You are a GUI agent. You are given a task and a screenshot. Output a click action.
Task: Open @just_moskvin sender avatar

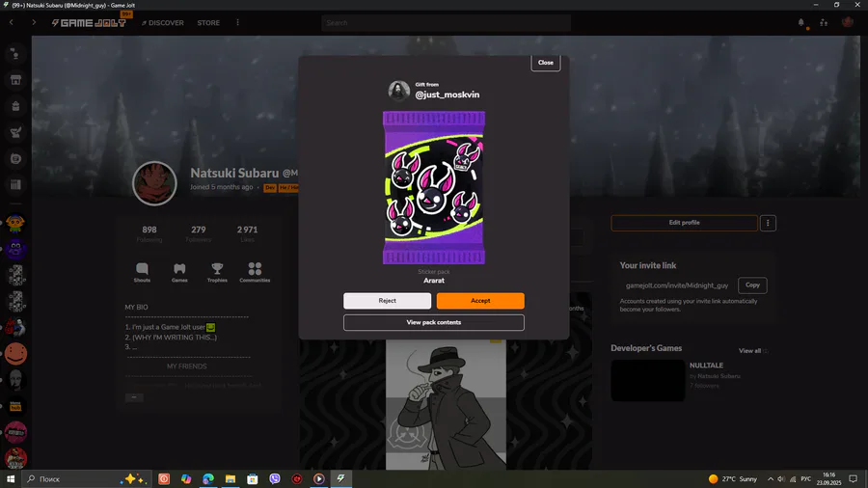click(x=398, y=91)
